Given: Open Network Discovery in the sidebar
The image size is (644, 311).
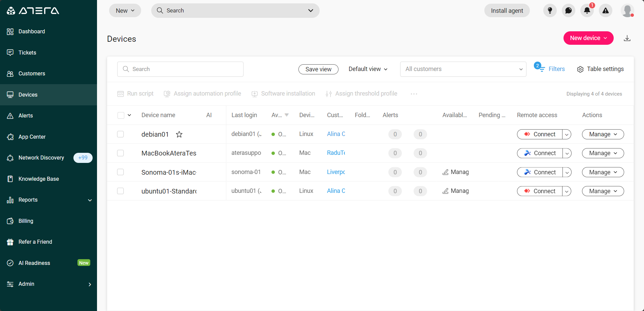Looking at the screenshot, I should click(49, 158).
